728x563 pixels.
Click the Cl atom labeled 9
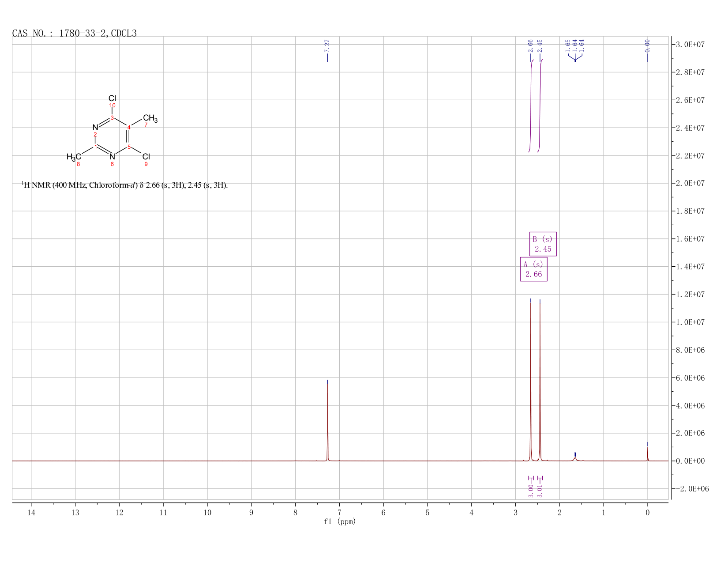[146, 157]
